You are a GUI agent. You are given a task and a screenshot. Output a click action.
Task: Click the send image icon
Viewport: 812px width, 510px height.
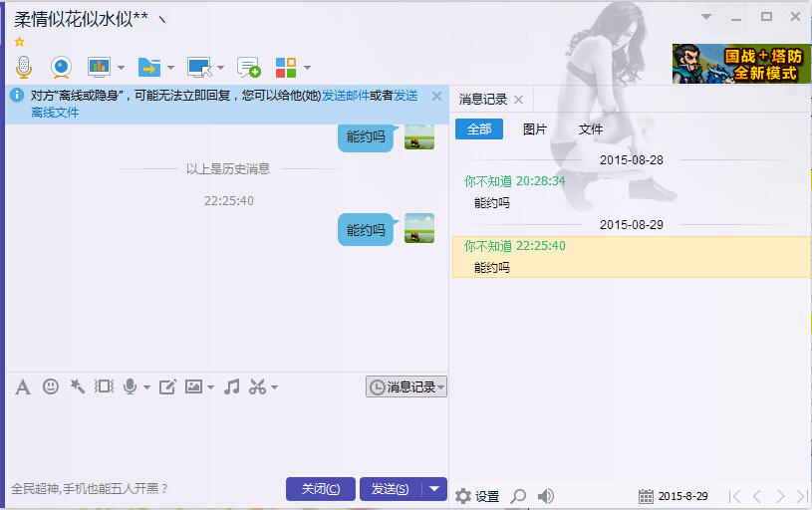[x=193, y=386]
